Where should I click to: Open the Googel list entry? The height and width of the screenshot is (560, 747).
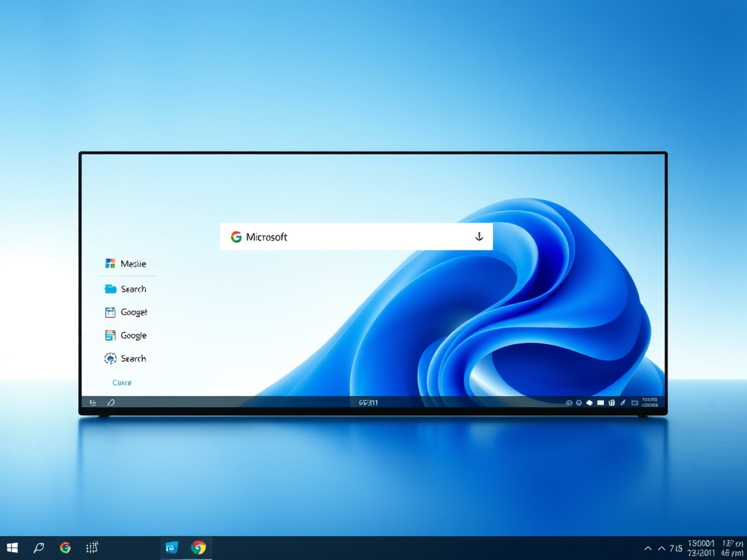click(126, 312)
